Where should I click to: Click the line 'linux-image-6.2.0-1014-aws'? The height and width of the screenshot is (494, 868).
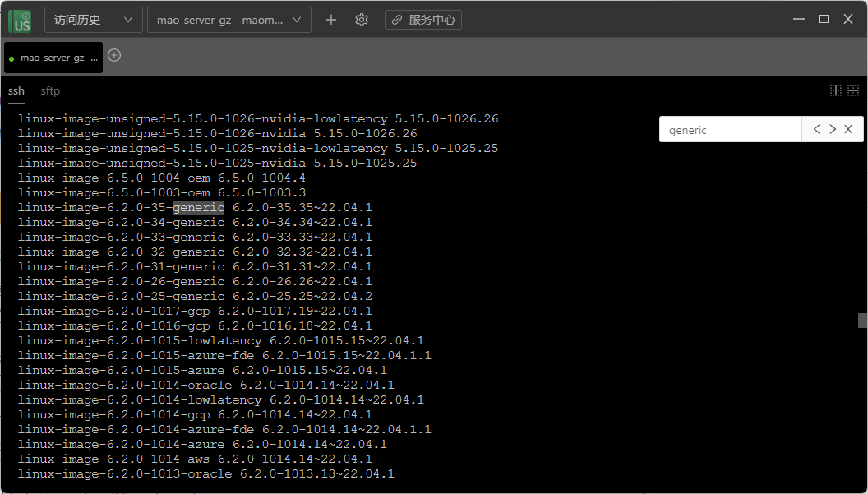195,459
